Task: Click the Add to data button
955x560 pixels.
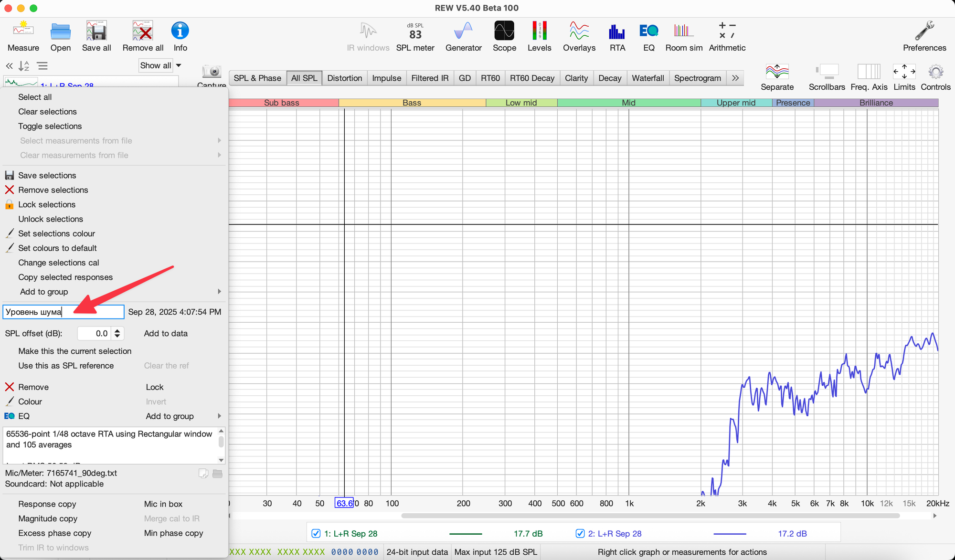Action: (166, 333)
